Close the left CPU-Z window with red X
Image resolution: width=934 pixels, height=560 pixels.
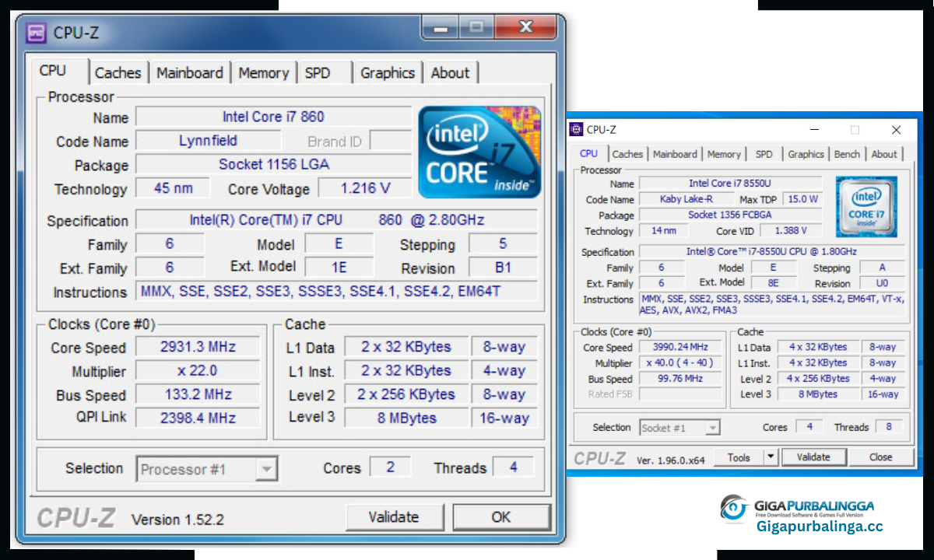pos(525,27)
